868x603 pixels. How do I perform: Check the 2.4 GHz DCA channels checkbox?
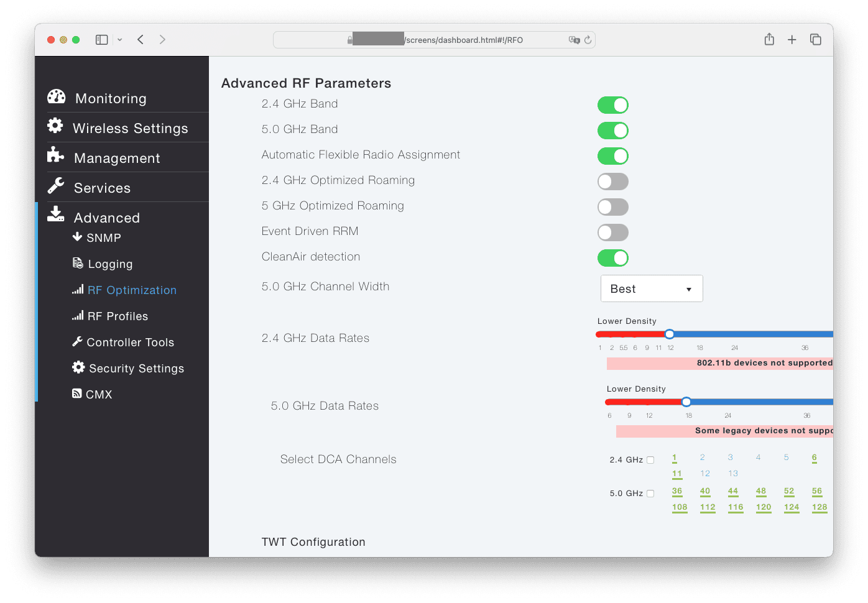(650, 459)
